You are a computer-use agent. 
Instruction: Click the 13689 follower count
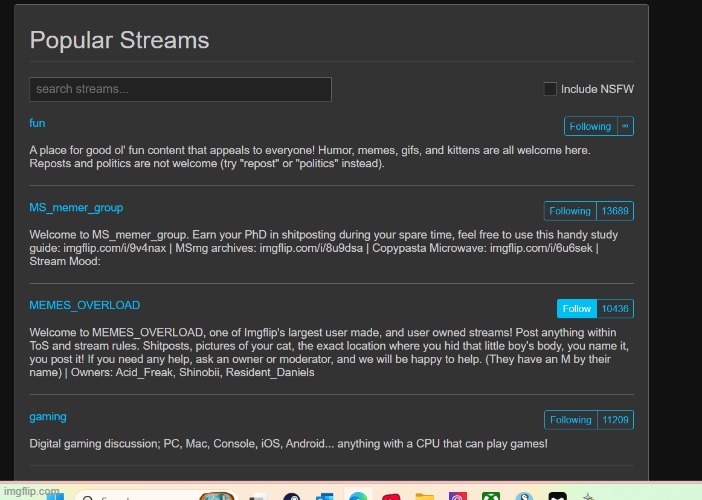pyautogui.click(x=614, y=211)
